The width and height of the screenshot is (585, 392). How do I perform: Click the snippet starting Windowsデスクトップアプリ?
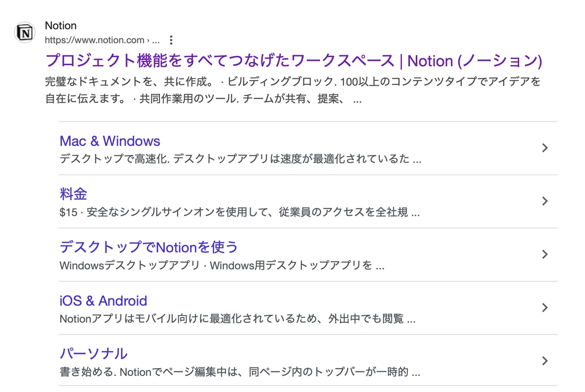(x=222, y=266)
